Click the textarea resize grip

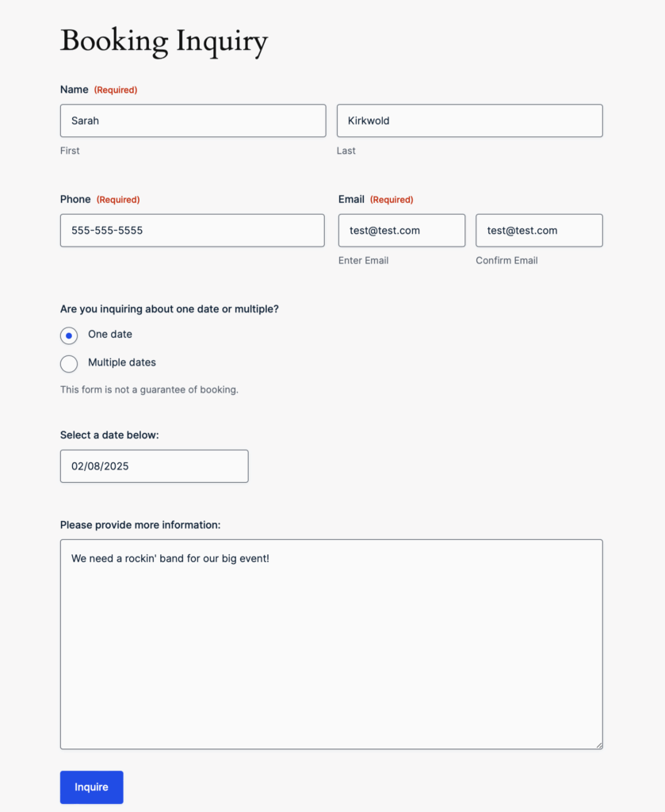598,744
